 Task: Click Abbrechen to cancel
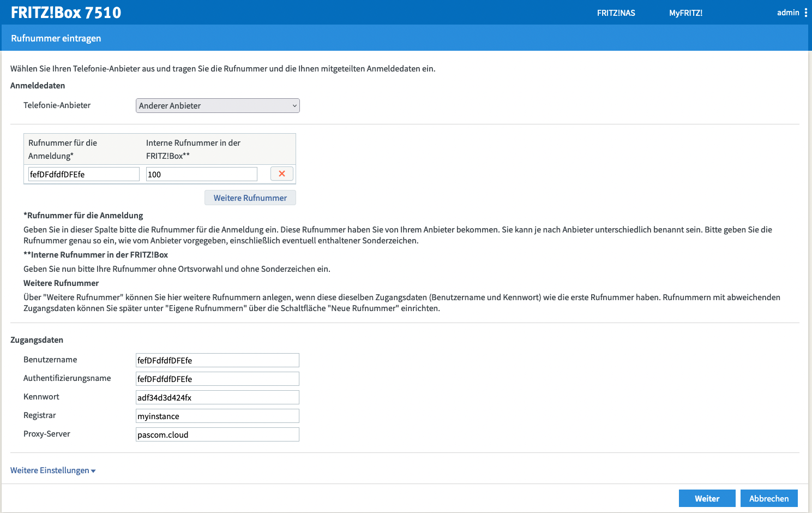769,498
